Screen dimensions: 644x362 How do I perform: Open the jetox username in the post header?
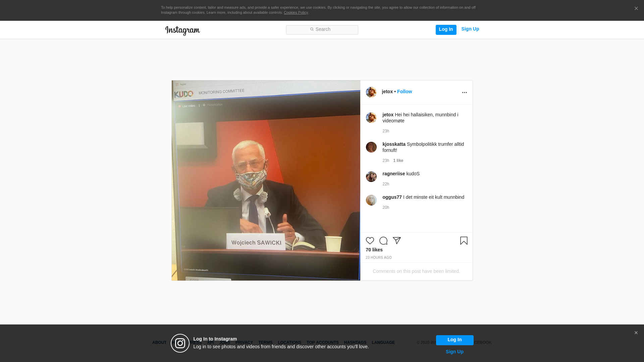point(387,92)
